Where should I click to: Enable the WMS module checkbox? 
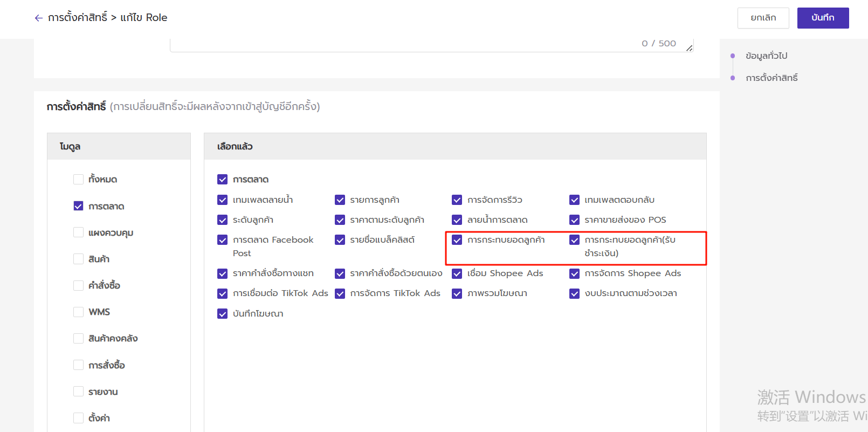point(79,312)
